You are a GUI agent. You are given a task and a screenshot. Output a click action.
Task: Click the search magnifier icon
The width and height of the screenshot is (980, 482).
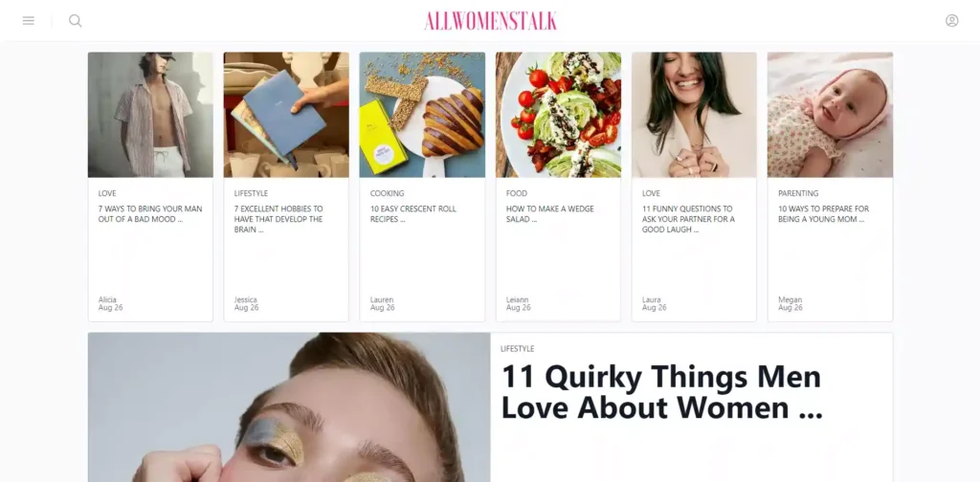pos(75,21)
